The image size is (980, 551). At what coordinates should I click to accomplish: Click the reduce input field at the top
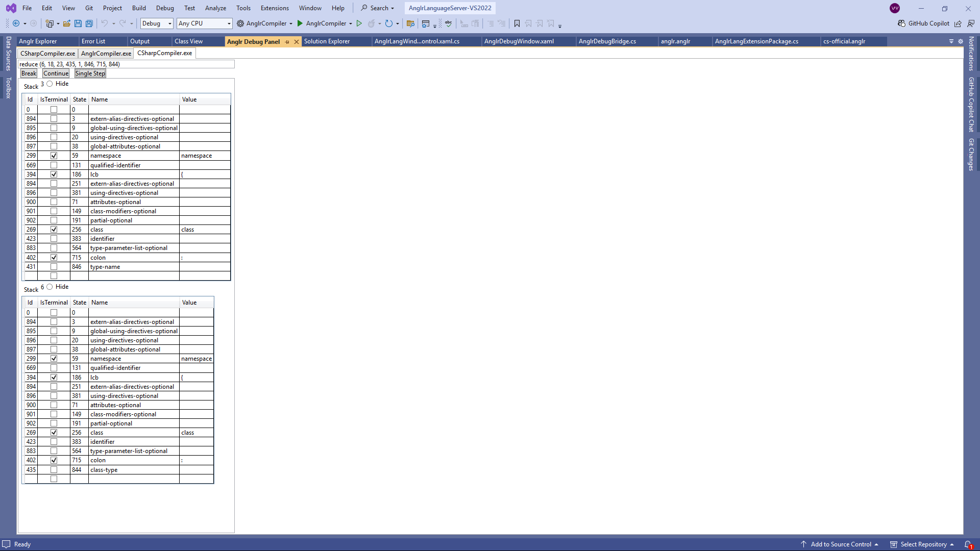pos(126,64)
